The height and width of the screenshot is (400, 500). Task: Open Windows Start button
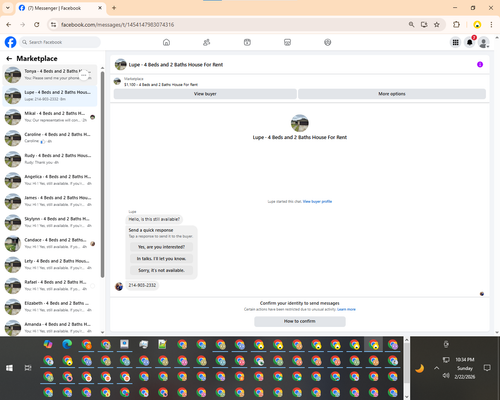[9, 368]
